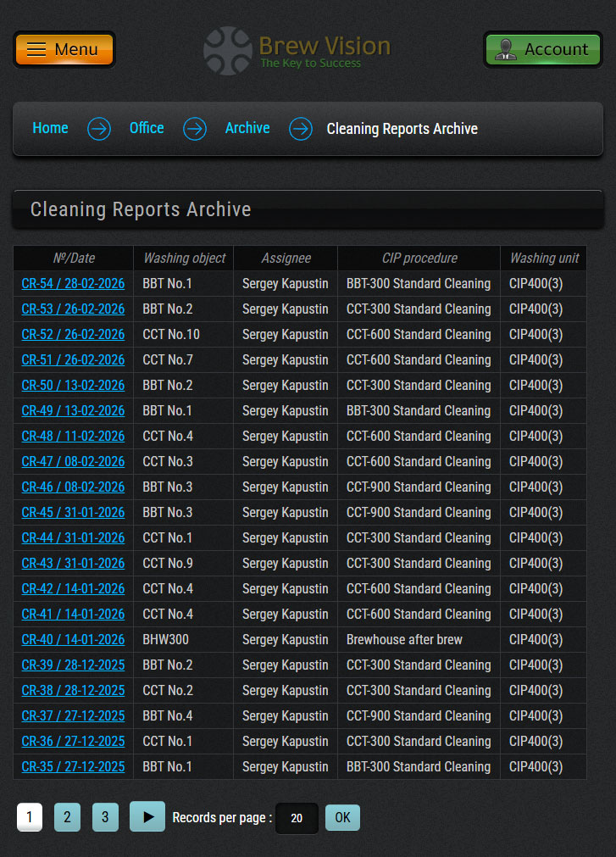This screenshot has height=857, width=616.
Task: Open the green Account button
Action: pyautogui.click(x=542, y=49)
